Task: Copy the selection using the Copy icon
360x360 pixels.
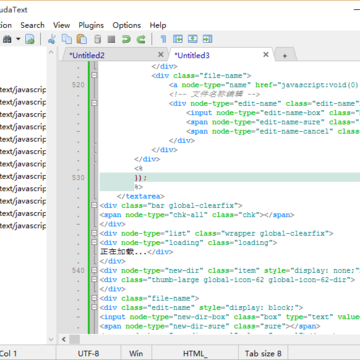Action: pos(67,39)
